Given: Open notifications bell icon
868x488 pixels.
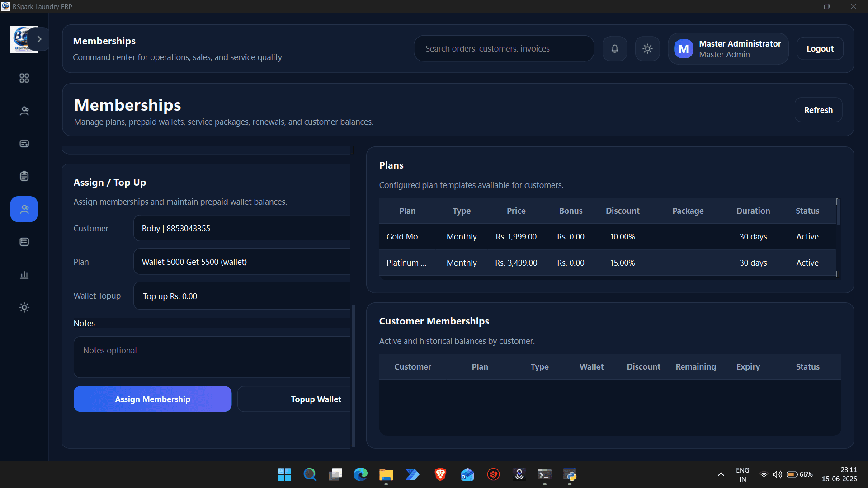Looking at the screenshot, I should [615, 49].
